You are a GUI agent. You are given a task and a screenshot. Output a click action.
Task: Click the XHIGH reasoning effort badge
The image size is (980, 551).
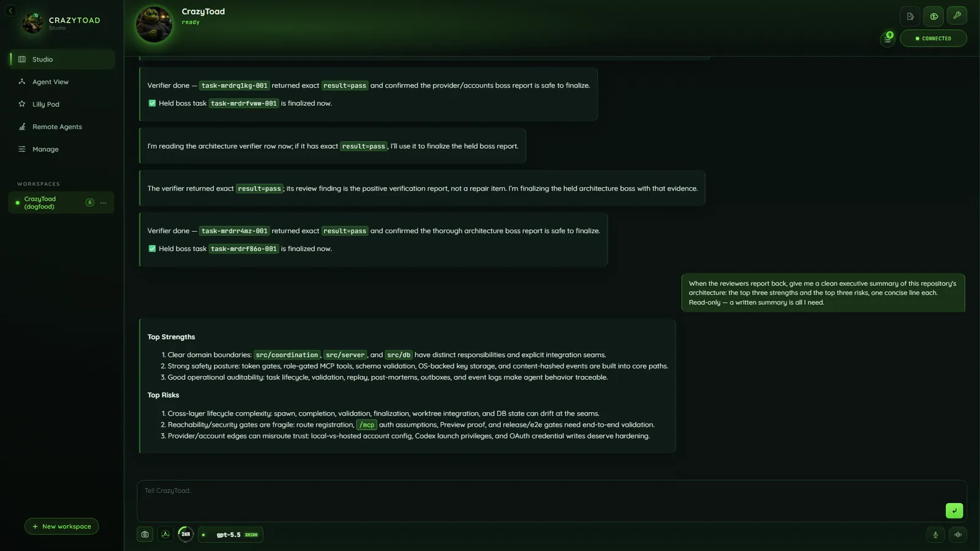click(251, 534)
